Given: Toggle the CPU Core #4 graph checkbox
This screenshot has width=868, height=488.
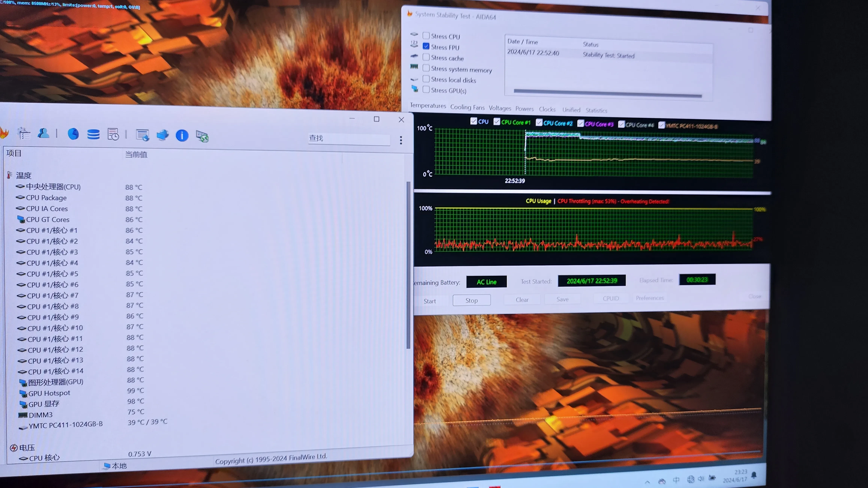Looking at the screenshot, I should tap(621, 124).
